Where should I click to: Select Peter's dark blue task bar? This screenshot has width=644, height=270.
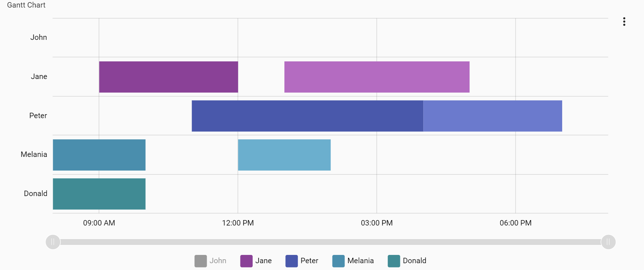[307, 116]
